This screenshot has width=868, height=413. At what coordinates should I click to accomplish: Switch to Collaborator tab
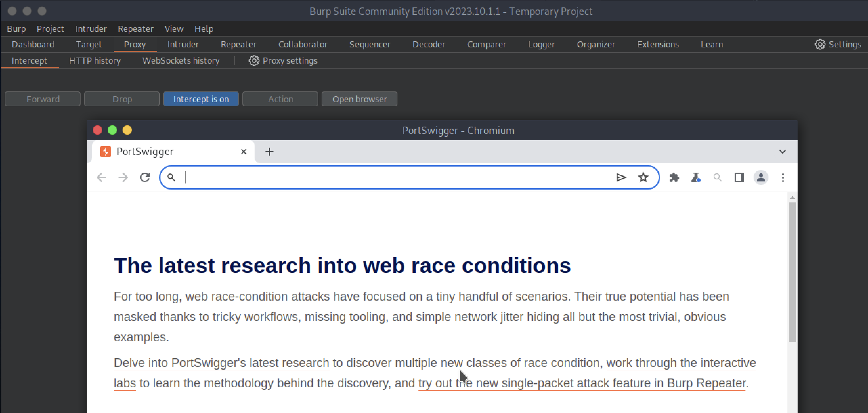tap(303, 44)
